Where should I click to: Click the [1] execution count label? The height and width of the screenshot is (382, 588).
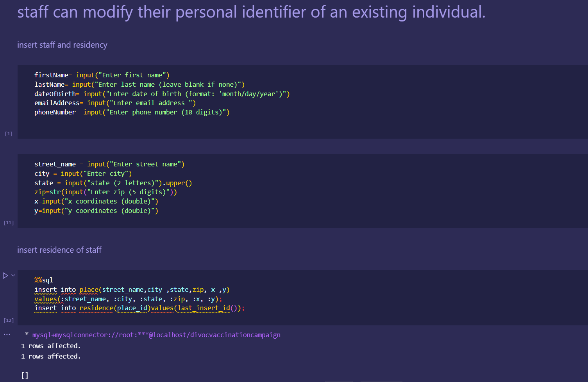(x=9, y=134)
